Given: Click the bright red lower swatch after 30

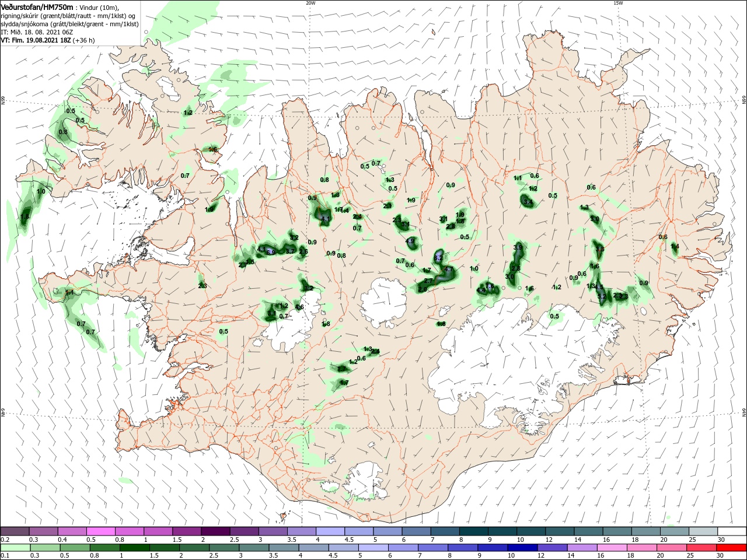Looking at the screenshot, I should (732, 548).
